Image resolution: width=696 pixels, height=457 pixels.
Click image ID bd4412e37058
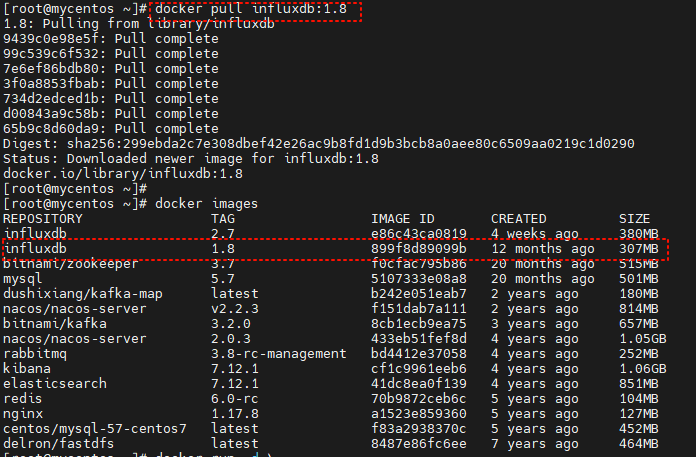419,354
